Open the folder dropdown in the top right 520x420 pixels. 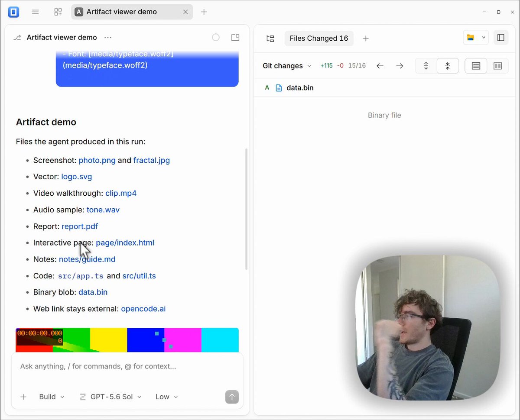476,38
